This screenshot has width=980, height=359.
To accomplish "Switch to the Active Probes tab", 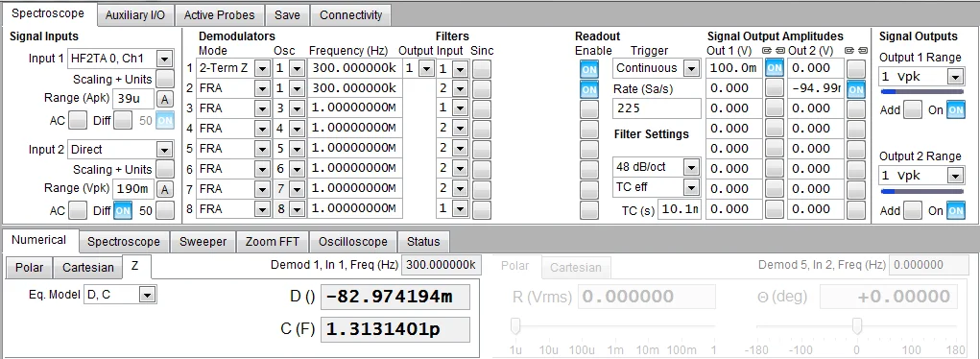I will (x=220, y=15).
